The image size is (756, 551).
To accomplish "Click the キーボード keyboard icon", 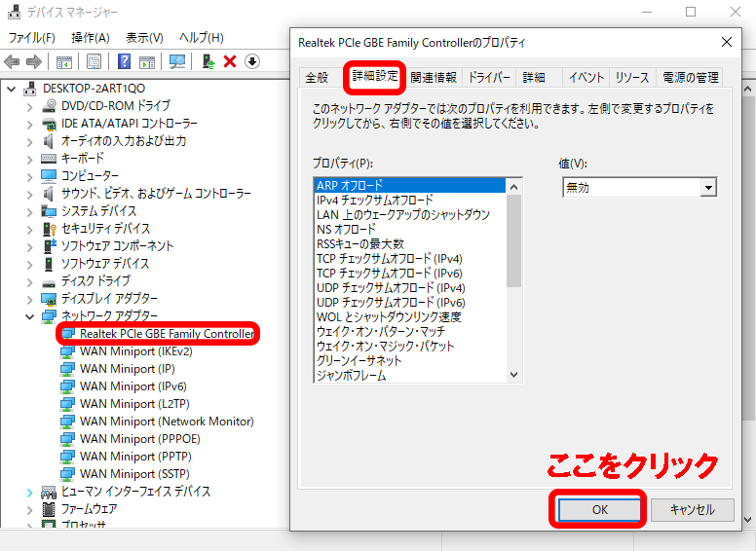I will [x=49, y=159].
